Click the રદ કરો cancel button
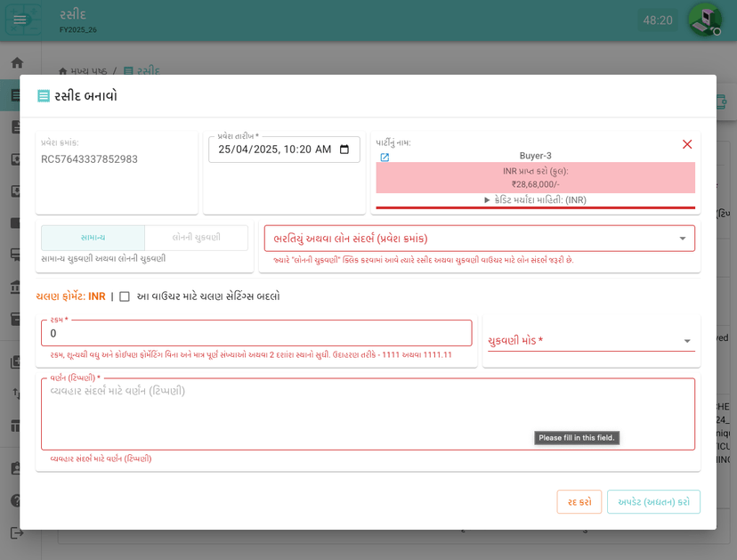 579,502
